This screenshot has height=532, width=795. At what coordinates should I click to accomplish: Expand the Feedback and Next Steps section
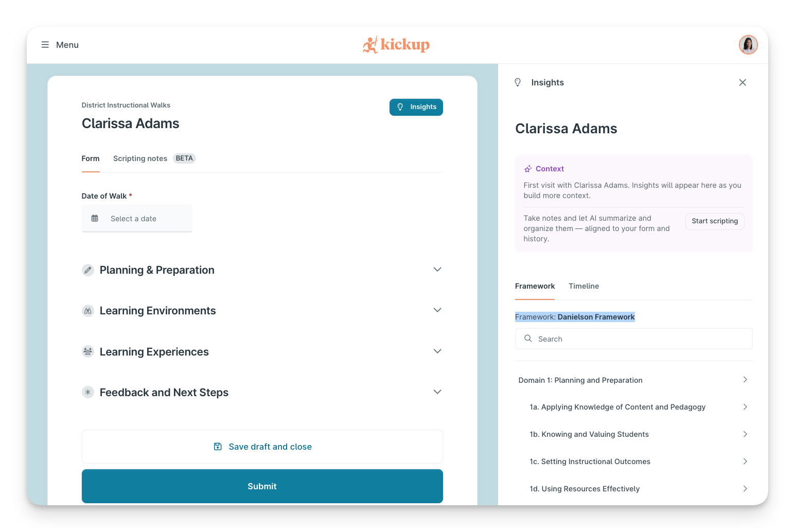click(437, 392)
